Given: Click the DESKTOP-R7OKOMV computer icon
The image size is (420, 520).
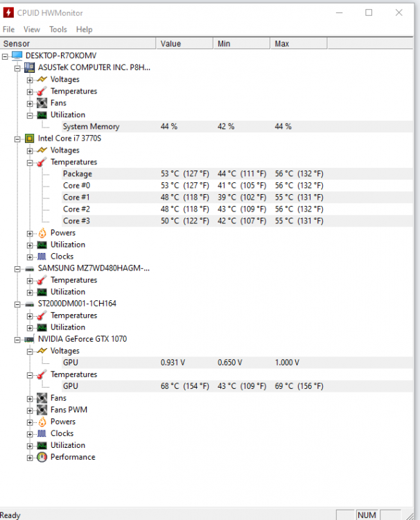Looking at the screenshot, I should click(x=17, y=55).
